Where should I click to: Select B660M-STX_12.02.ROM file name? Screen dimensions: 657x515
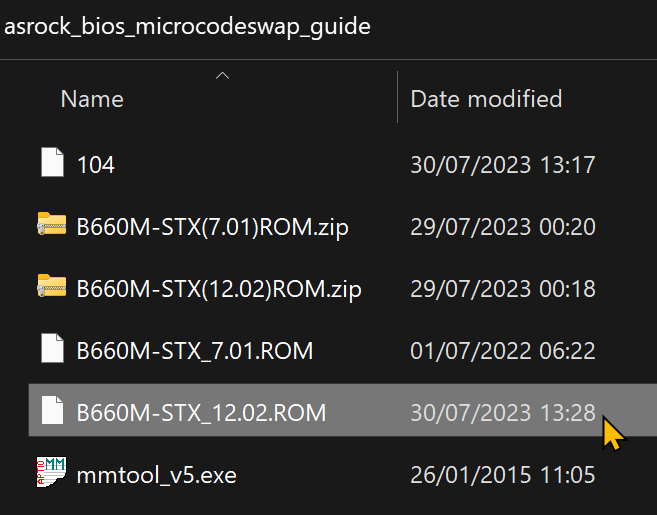[201, 412]
